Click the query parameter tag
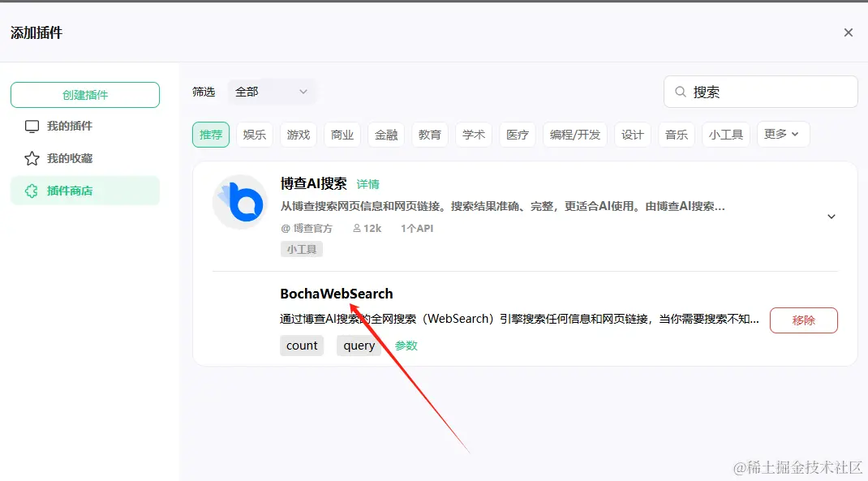This screenshot has width=868, height=481. coord(359,346)
